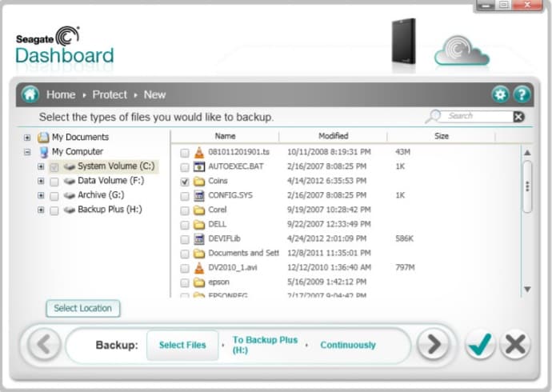Sort by the Modified column header

[333, 136]
